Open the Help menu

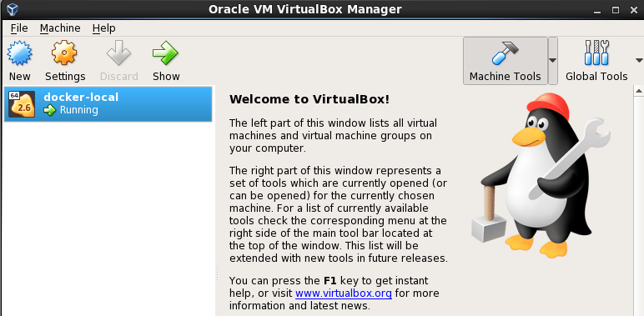tap(103, 28)
